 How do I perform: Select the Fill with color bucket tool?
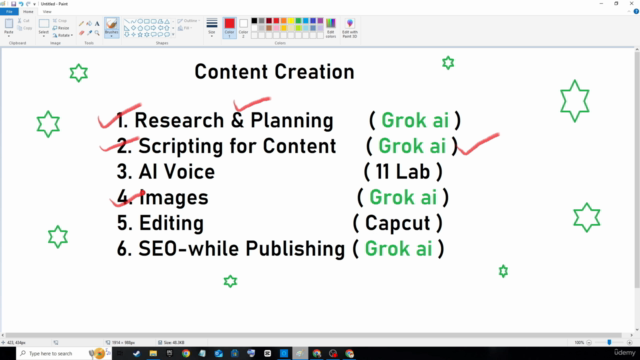tap(89, 24)
